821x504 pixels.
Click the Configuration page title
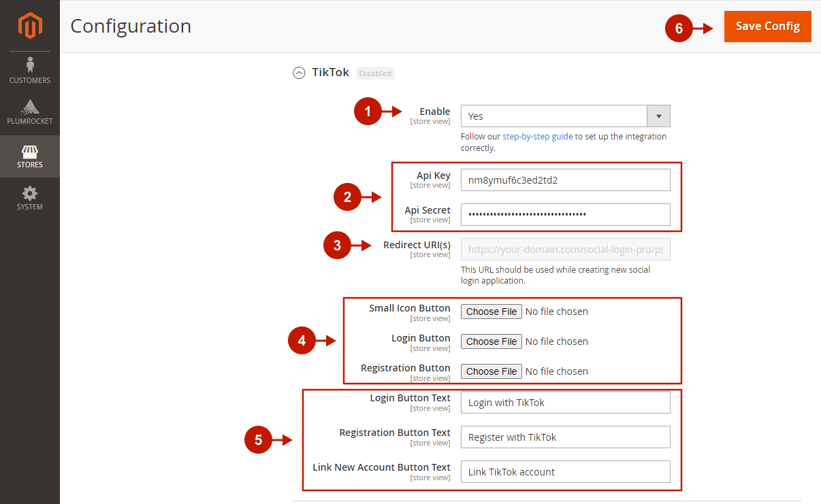click(x=131, y=26)
